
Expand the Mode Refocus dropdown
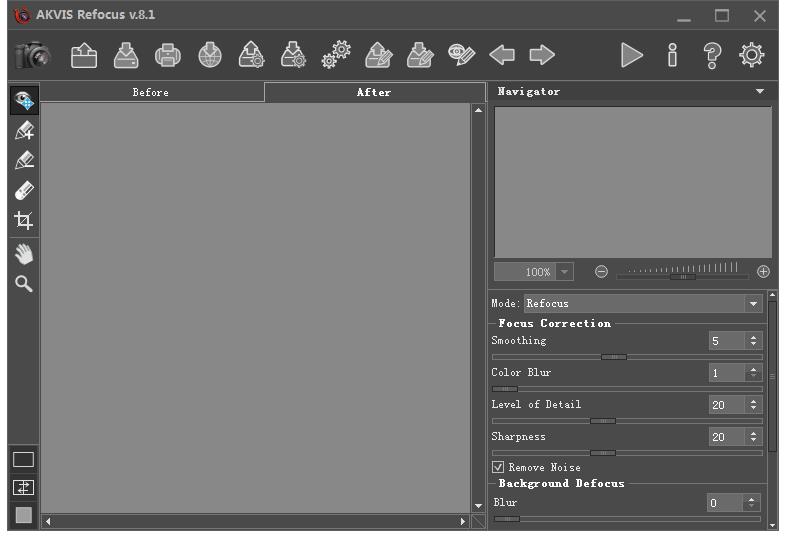pos(753,304)
